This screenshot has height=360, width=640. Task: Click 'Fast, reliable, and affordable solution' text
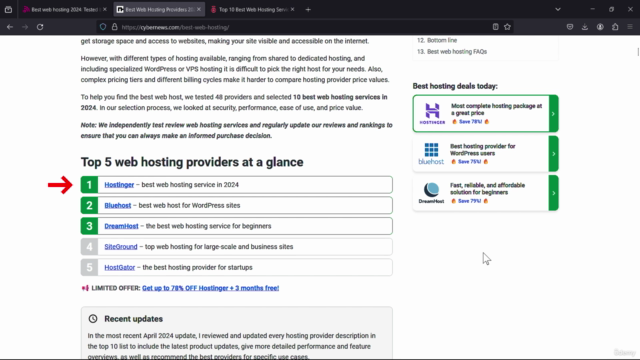click(487, 189)
